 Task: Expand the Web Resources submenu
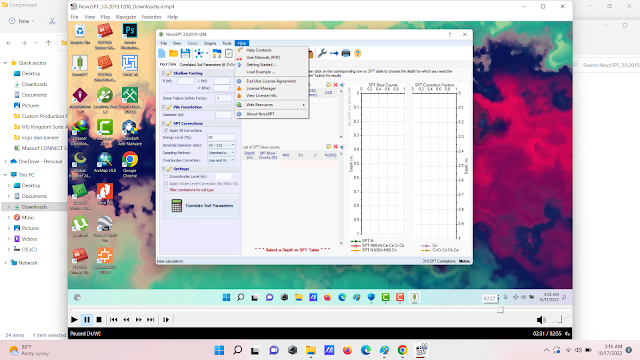(271, 105)
